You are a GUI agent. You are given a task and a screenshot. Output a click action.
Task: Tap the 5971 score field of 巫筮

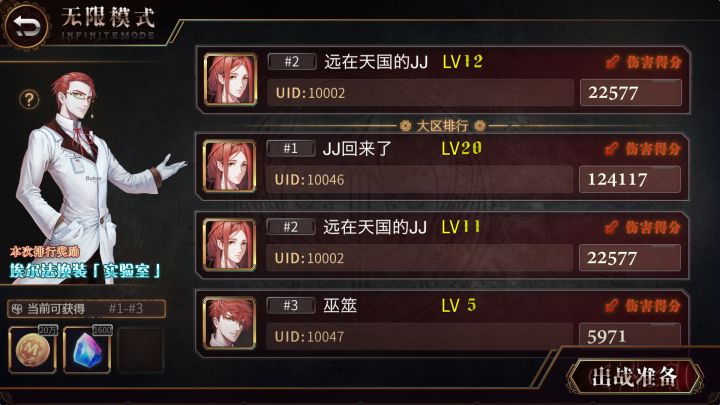[x=629, y=335]
